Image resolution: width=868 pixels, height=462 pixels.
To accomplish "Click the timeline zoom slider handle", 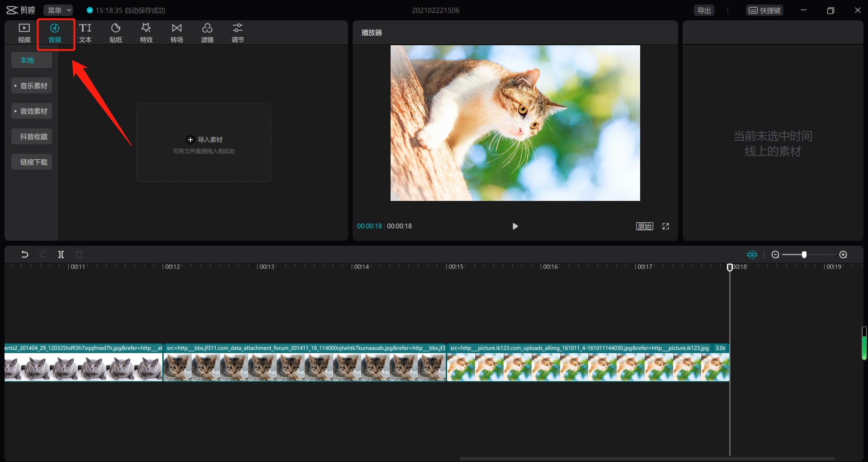I will (804, 254).
